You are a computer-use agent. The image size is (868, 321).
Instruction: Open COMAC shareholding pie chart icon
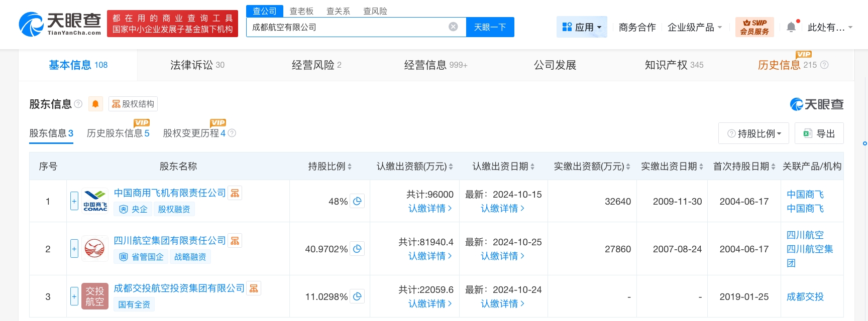tap(357, 201)
